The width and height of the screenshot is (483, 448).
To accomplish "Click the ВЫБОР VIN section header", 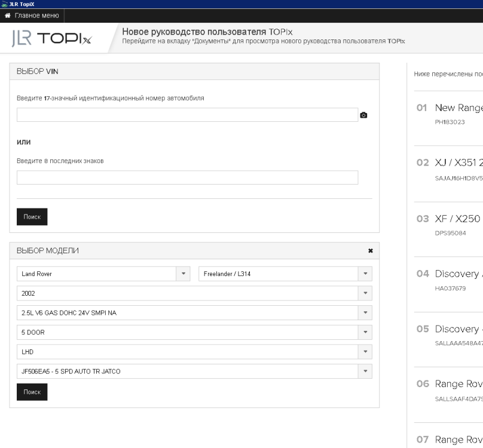I will [194, 72].
